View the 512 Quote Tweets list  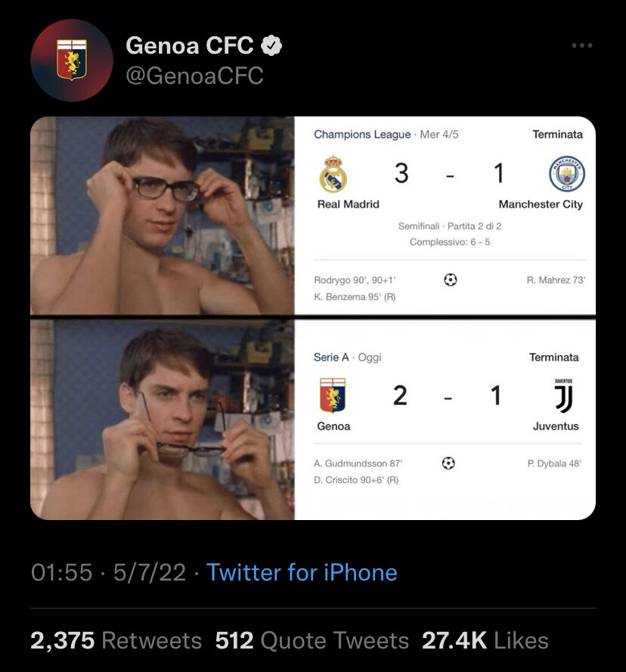[x=311, y=641]
